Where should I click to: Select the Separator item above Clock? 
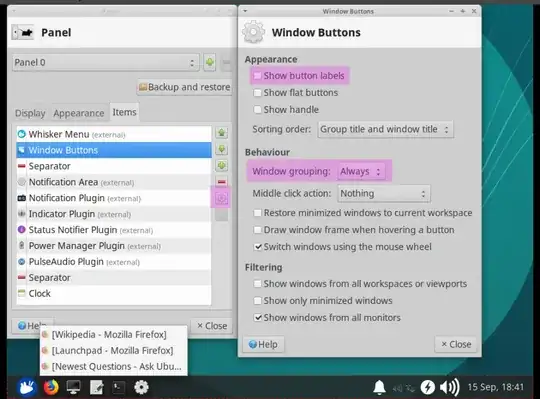click(114, 277)
